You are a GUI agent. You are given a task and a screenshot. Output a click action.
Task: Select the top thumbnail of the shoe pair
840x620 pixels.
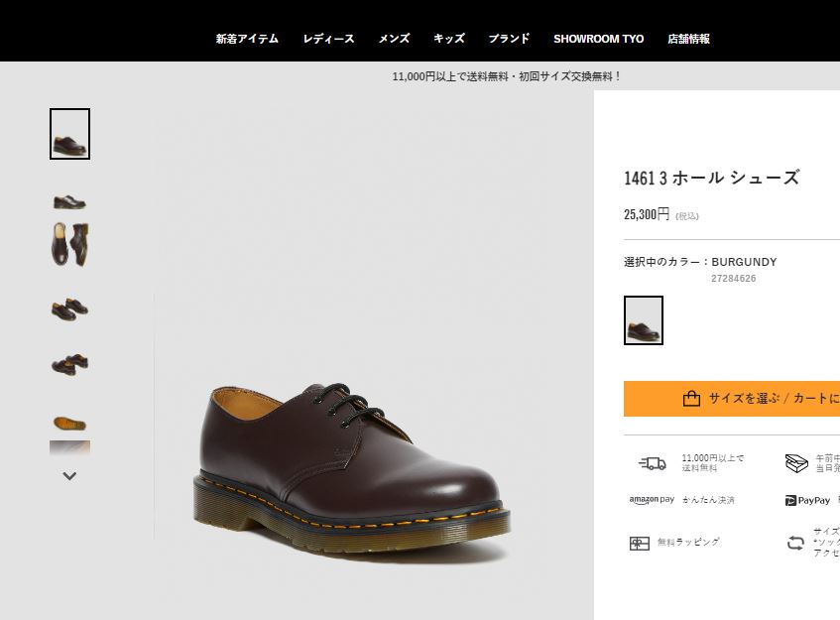pyautogui.click(x=68, y=133)
